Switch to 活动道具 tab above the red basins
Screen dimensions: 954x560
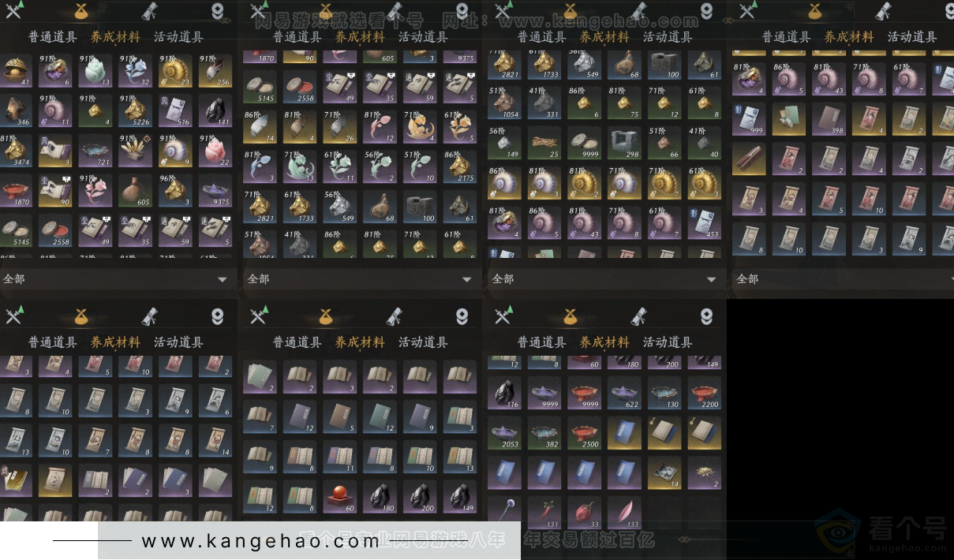pos(668,342)
